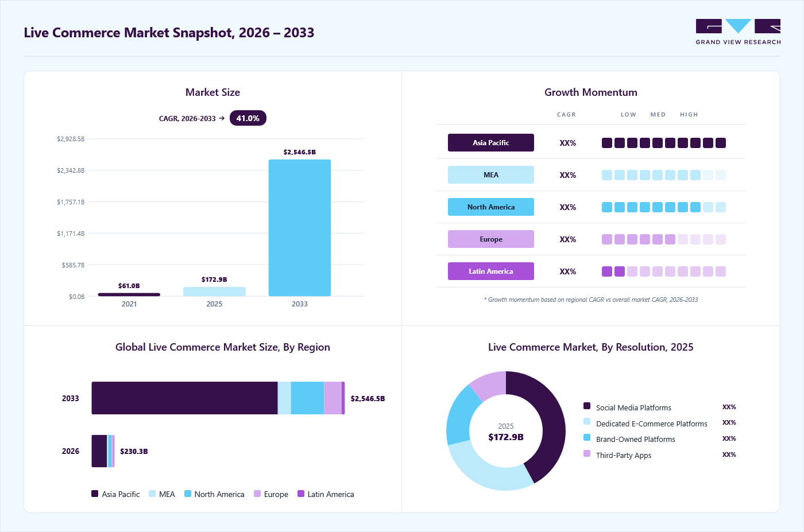Click the $230.3B label beside 2026 bar

tap(134, 452)
